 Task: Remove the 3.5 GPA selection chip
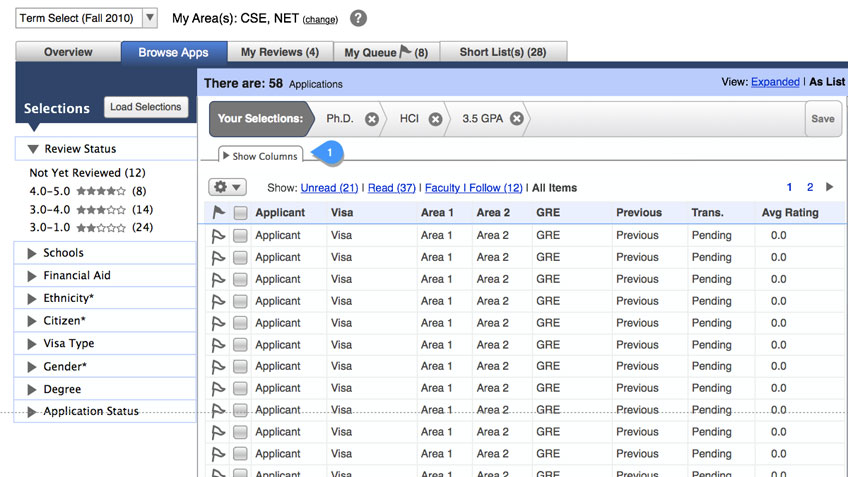517,119
